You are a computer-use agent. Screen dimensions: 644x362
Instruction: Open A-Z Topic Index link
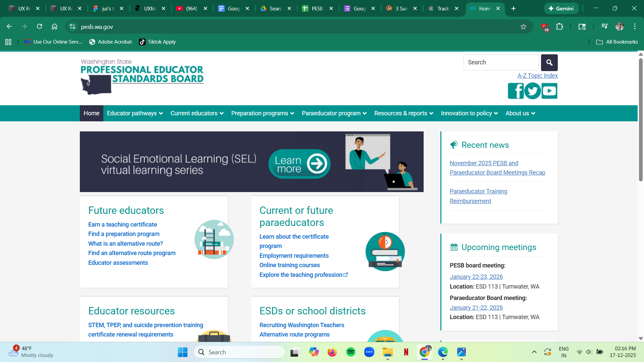tap(537, 76)
